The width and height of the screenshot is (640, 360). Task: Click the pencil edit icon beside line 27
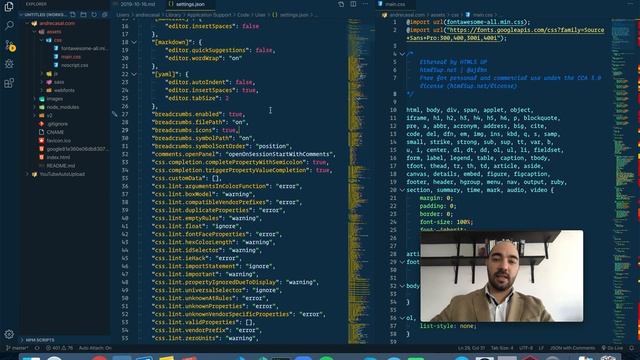tap(115, 114)
